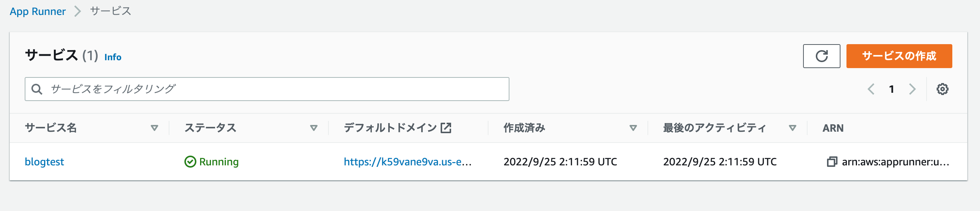The width and height of the screenshot is (980, 211).
Task: Sort by サービス名 column arrow
Action: (x=154, y=128)
